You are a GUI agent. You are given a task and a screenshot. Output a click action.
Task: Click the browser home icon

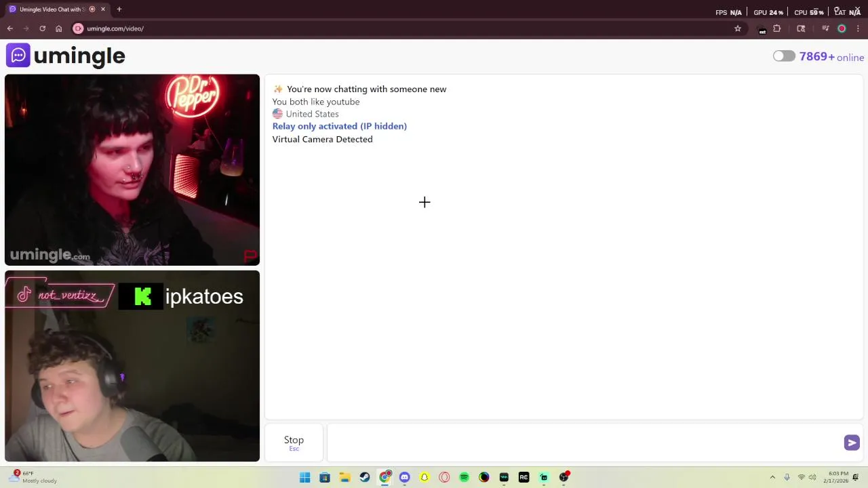tap(59, 28)
